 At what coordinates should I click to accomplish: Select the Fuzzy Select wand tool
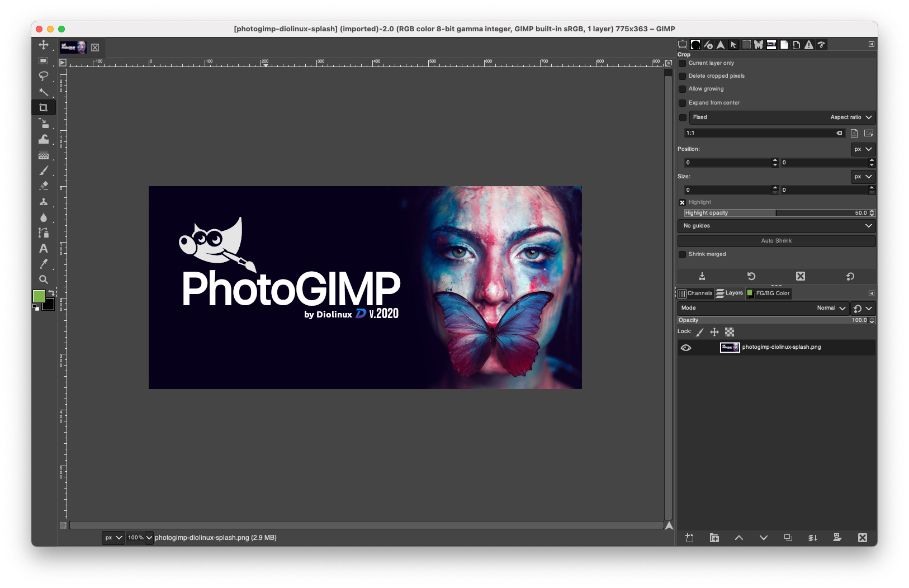click(44, 92)
